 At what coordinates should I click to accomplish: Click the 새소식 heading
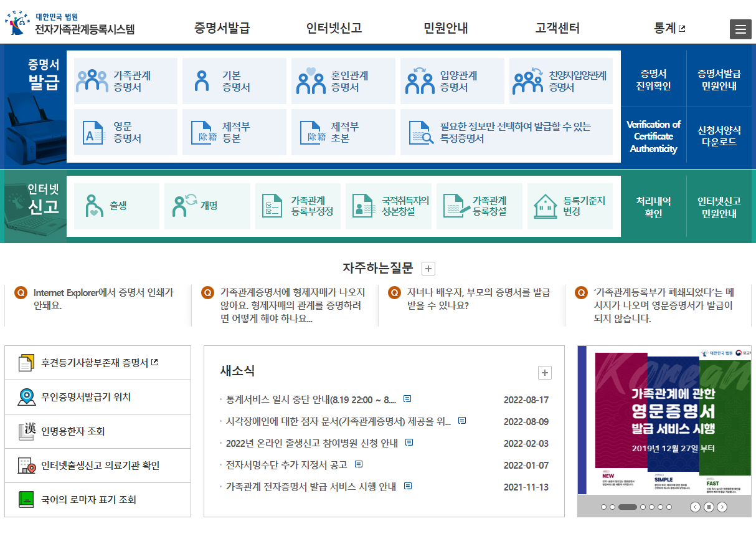click(x=237, y=371)
